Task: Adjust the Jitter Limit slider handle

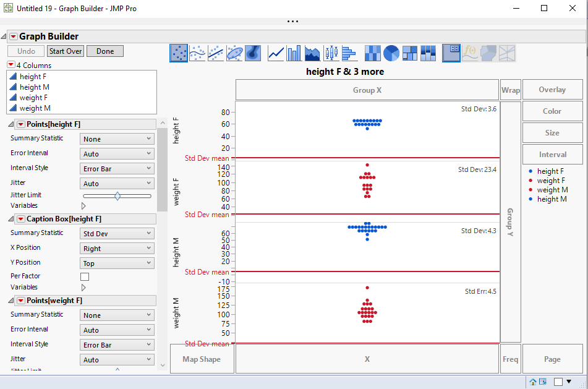Action: click(117, 196)
